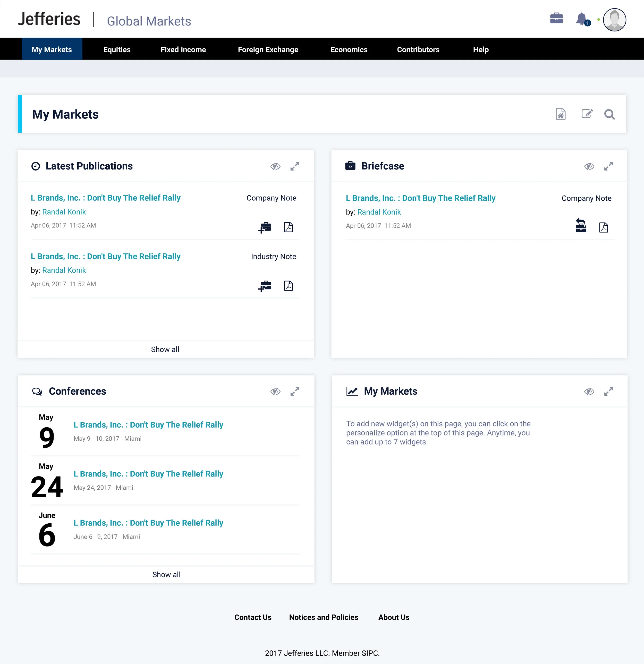Click the chat bubbles icon beside Conferences
Viewport: 644px width, 664px height.
pyautogui.click(x=37, y=391)
